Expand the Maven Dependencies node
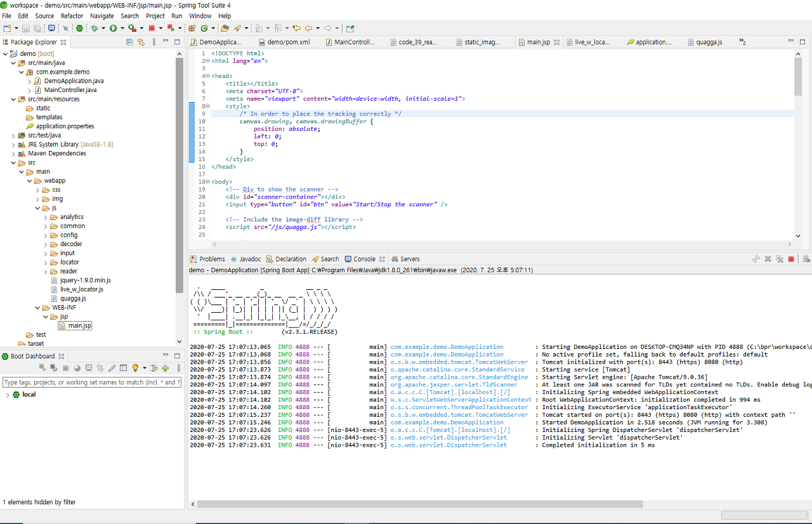This screenshot has height=524, width=812. pyautogui.click(x=13, y=154)
